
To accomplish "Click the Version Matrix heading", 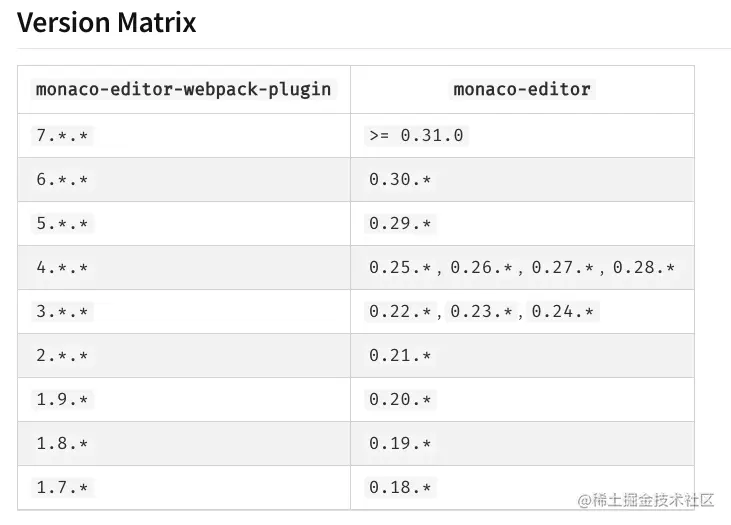I will 106,22.
